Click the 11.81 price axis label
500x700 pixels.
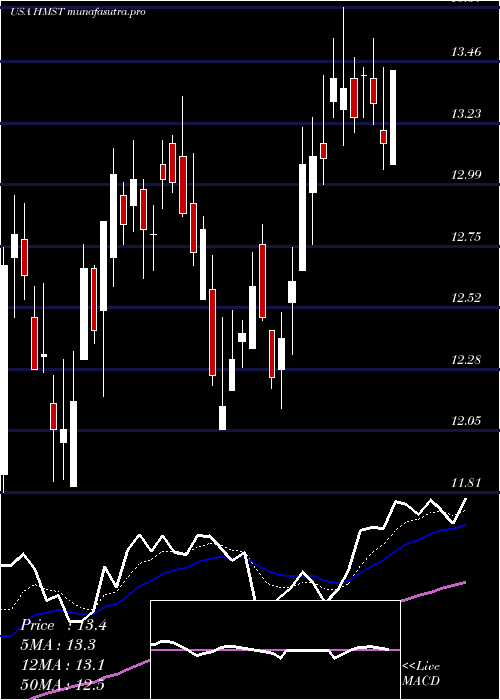coord(466,483)
